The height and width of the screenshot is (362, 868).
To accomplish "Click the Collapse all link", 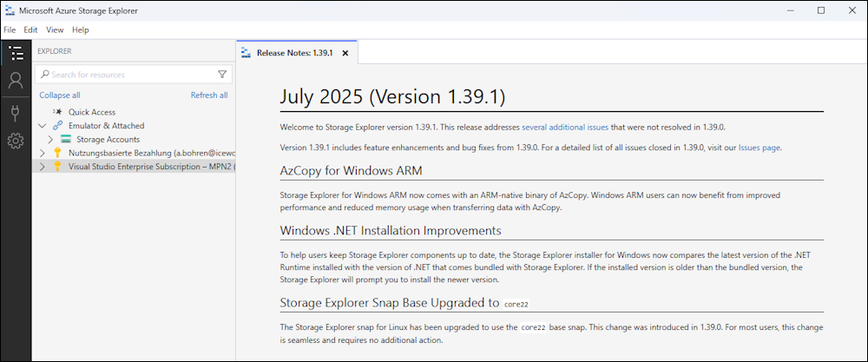I will coord(60,95).
